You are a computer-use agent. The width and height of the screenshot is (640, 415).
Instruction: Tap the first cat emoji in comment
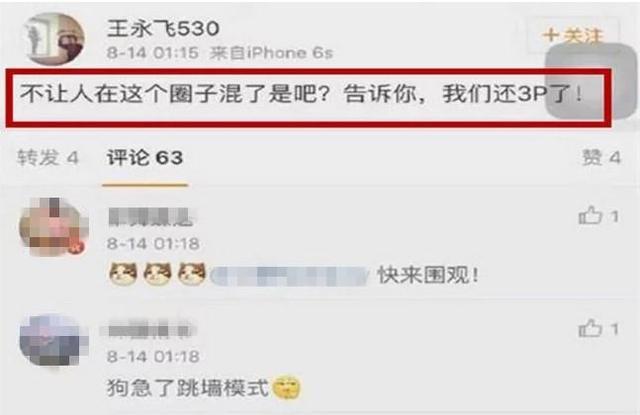click(x=123, y=274)
